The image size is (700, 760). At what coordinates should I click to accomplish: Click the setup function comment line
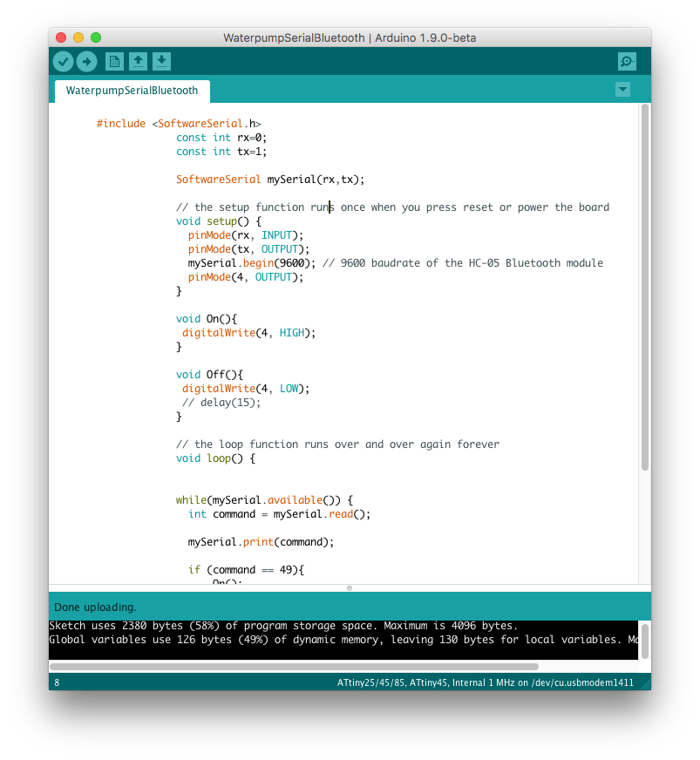point(392,207)
